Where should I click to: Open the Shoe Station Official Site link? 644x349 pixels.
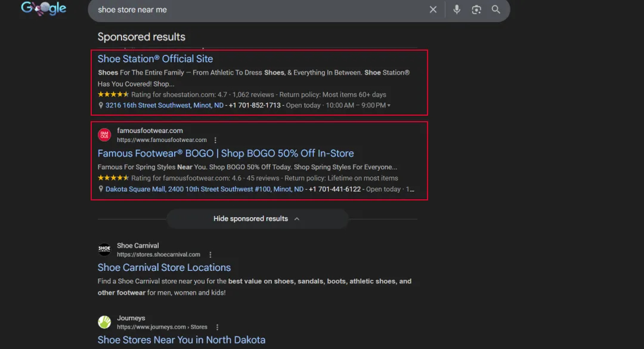coord(155,58)
